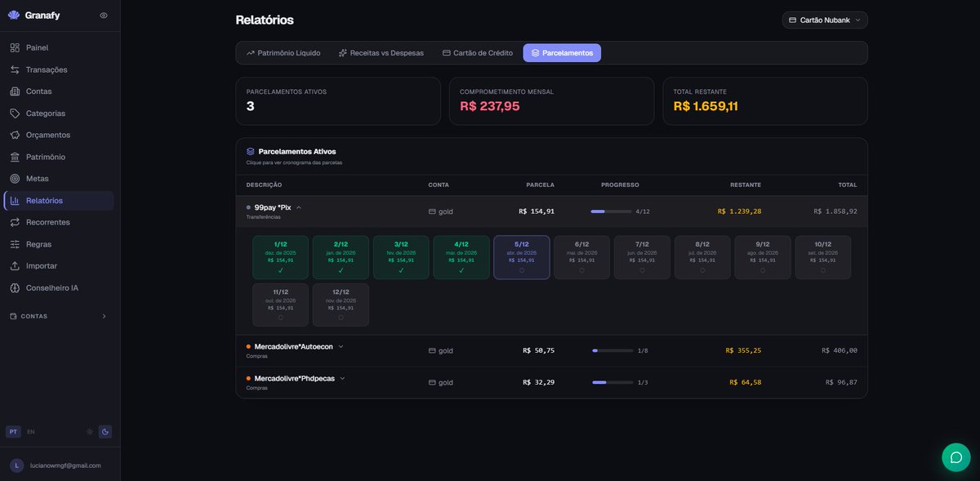Select paid installment 1/12 dez. de 2025
Screen dimensions: 980x481
coord(281,257)
